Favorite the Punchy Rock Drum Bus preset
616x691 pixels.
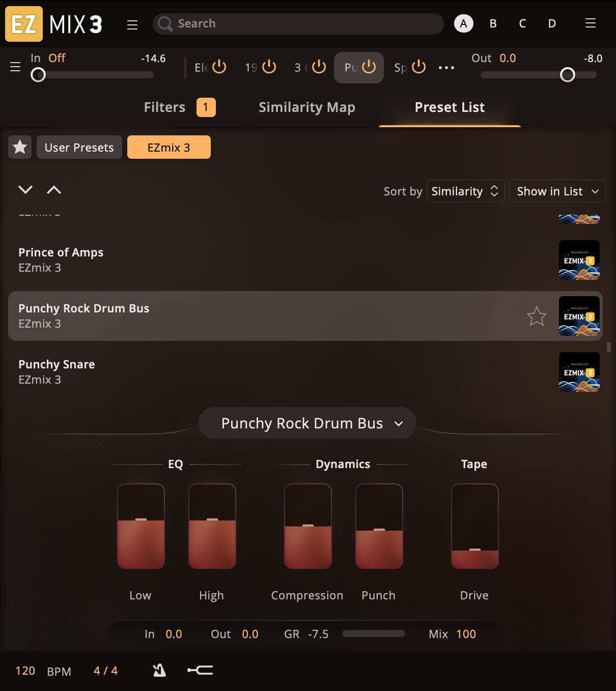[537, 316]
